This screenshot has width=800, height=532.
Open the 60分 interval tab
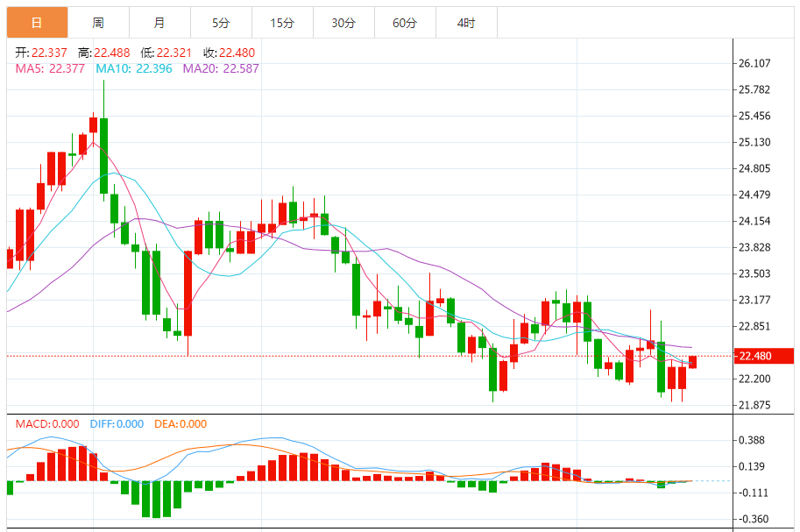[x=405, y=23]
